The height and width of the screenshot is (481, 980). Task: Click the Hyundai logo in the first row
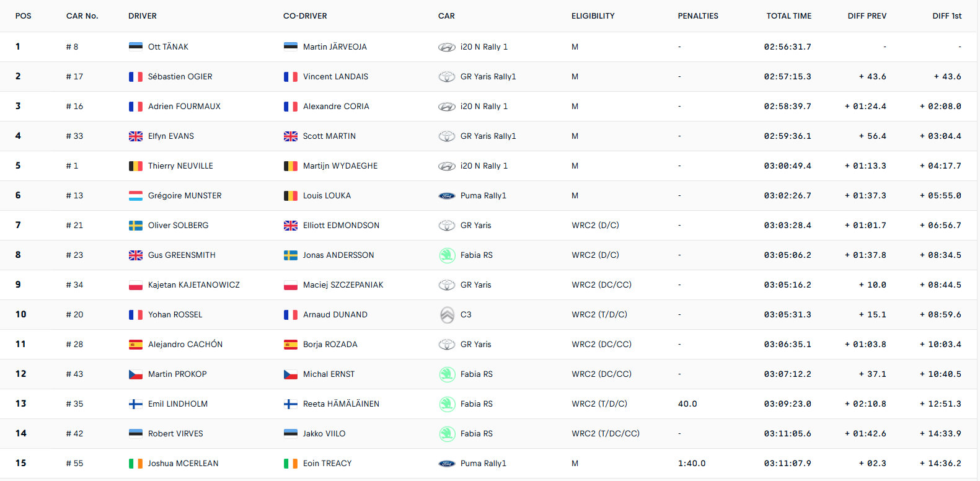447,47
